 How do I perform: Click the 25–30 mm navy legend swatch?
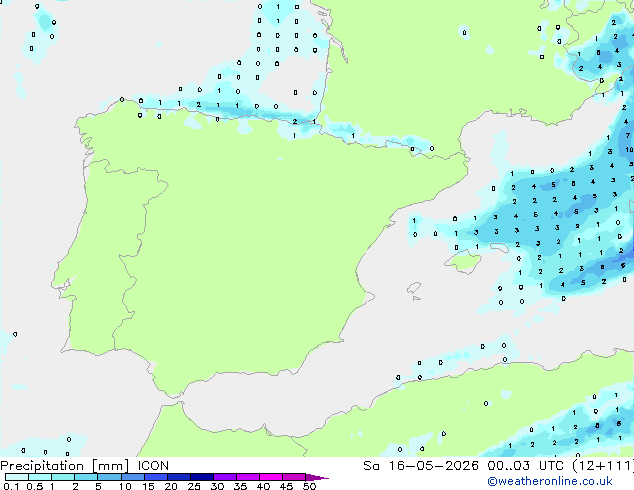pos(202,477)
